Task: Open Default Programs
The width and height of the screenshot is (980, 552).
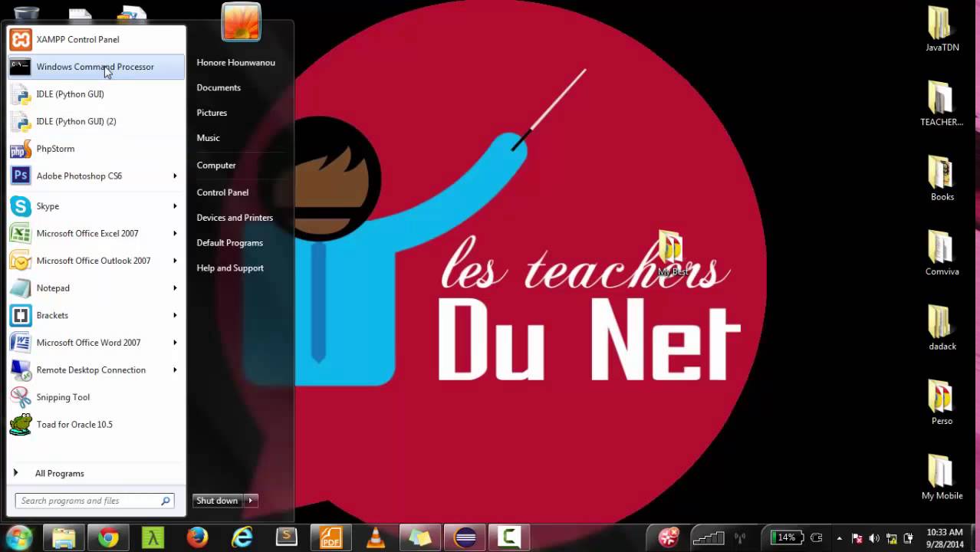Action: 229,243
